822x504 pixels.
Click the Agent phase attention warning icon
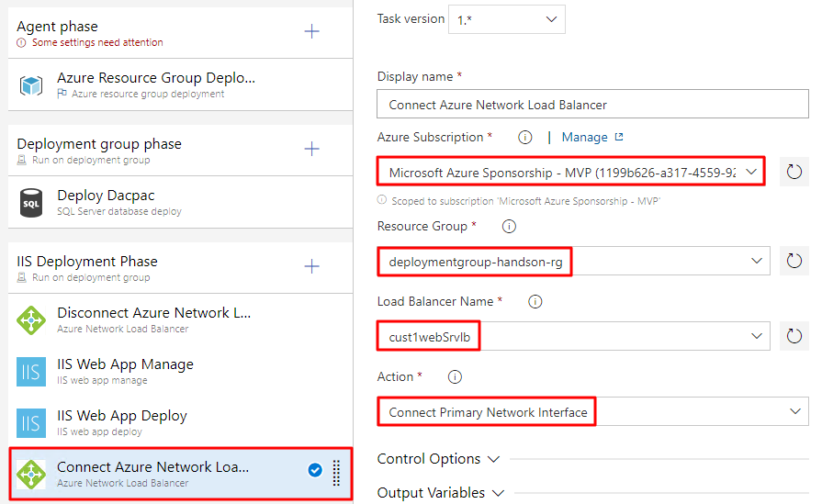pyautogui.click(x=21, y=42)
